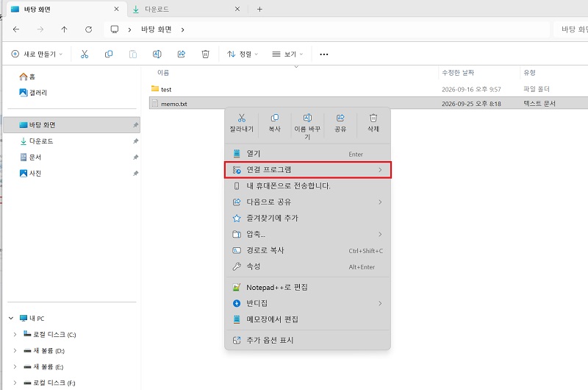
Task: Expand 새 볼륨 (E:) node
Action: [15, 366]
